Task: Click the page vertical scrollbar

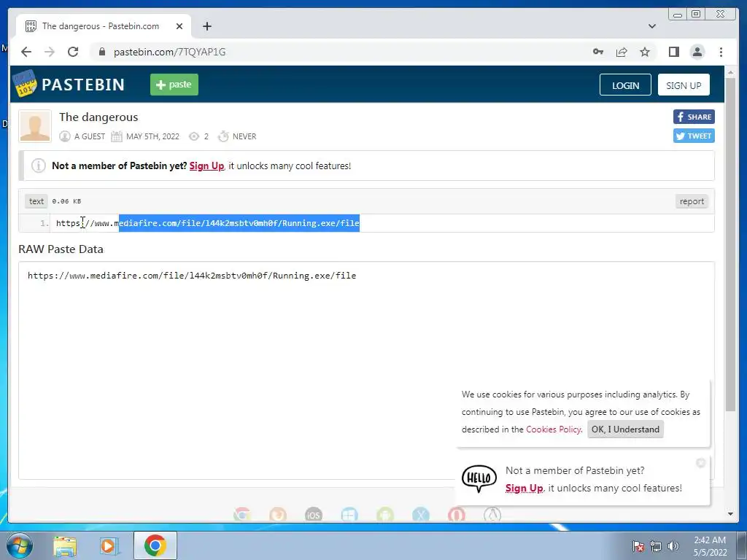Action: [730, 244]
